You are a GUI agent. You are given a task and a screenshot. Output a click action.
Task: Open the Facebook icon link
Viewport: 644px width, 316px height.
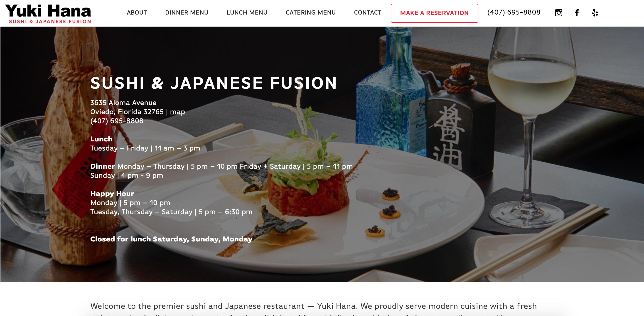click(577, 13)
